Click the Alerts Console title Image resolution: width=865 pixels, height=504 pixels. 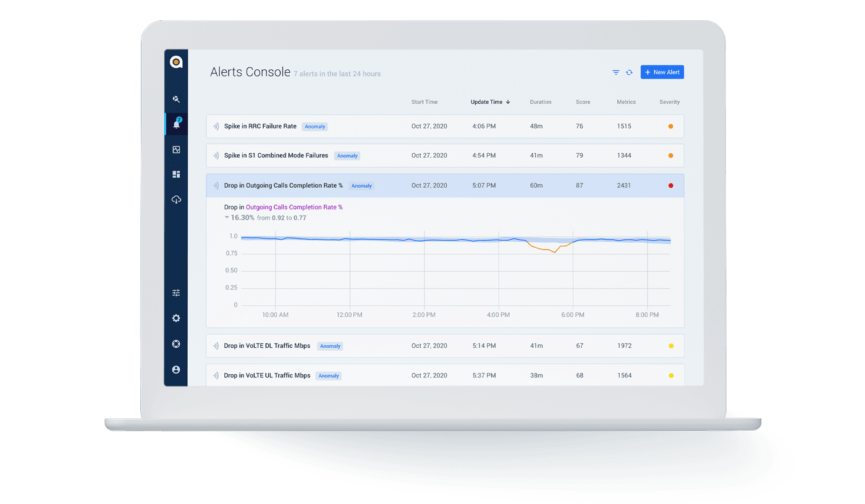250,72
